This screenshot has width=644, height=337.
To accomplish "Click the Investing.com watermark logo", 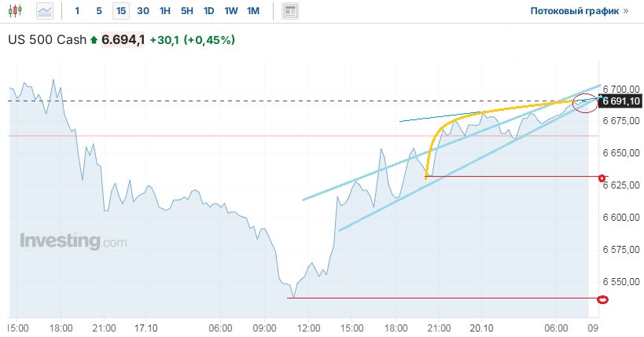I will coord(72,241).
